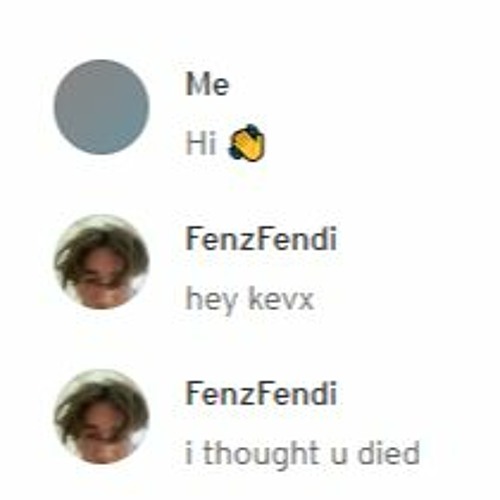
Task: Click 'Fenz' part of the second FenzFendi name
Action: 221,394
